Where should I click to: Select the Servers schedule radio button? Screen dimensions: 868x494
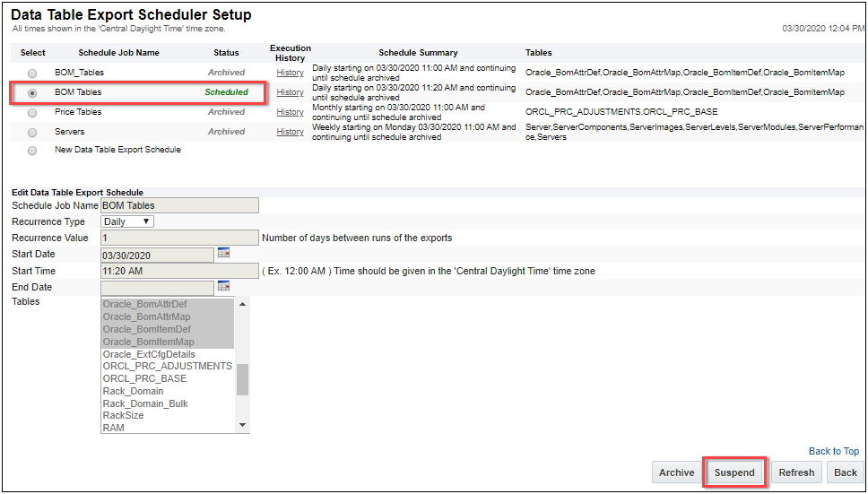click(33, 133)
